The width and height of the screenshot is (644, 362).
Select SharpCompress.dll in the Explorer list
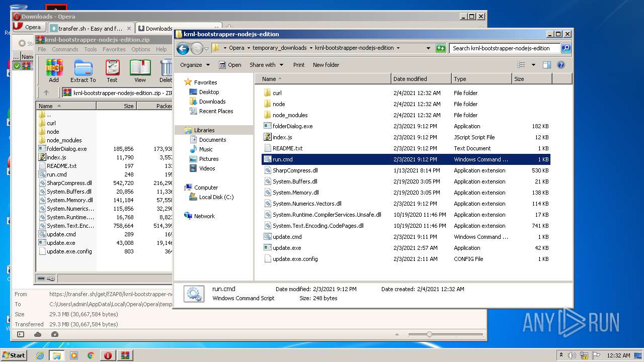[x=295, y=170]
